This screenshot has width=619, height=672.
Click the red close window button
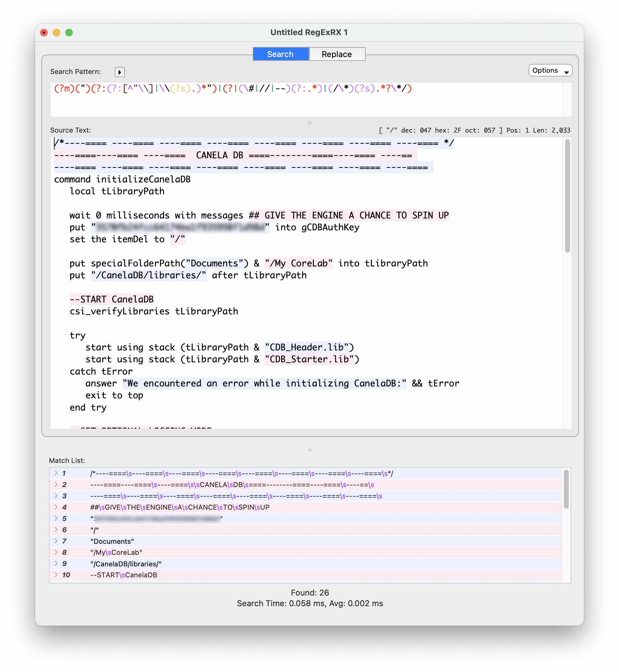pyautogui.click(x=44, y=33)
